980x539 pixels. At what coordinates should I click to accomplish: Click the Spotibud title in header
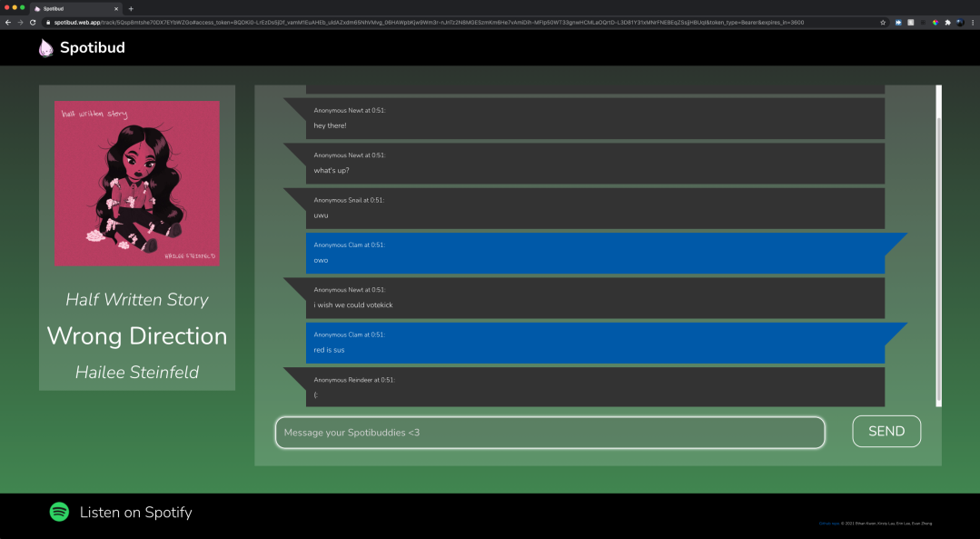[93, 47]
